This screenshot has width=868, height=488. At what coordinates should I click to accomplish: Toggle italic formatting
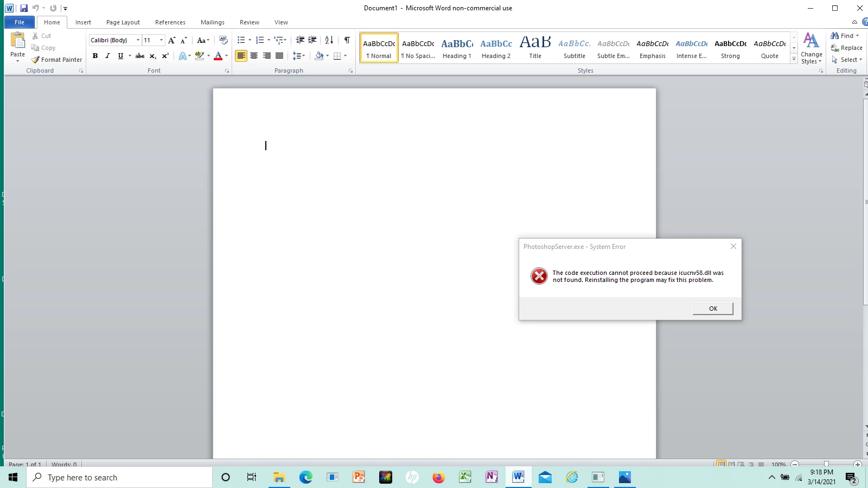[107, 56]
